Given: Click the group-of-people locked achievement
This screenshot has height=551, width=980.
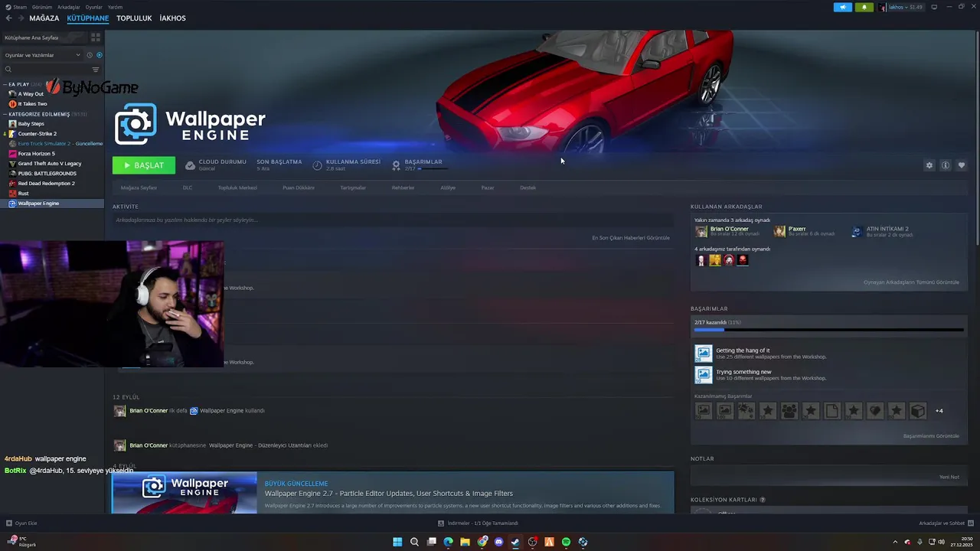Looking at the screenshot, I should 789,411.
